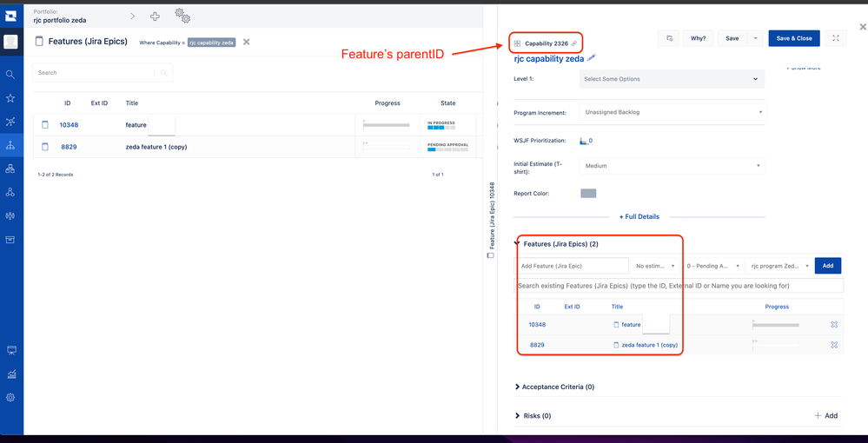Click the Save button
868x443 pixels.
pos(732,38)
